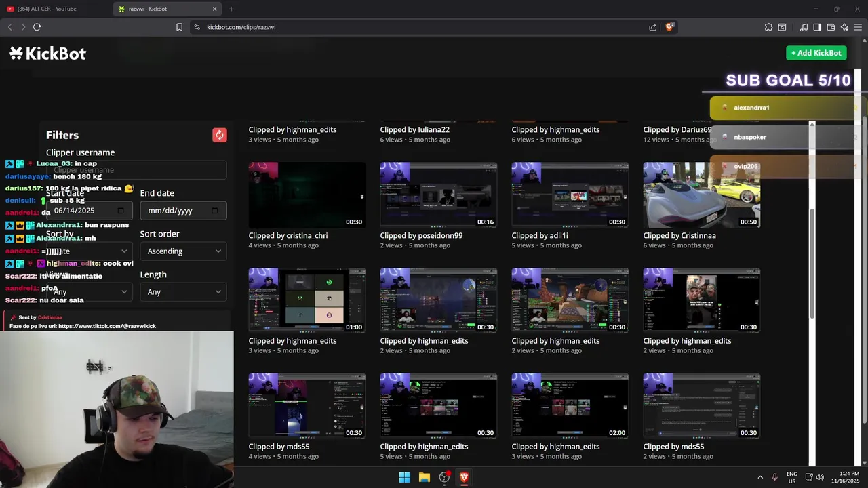Viewport: 868px width, 488px height.
Task: Open the Windows Start menu
Action: pos(404,477)
